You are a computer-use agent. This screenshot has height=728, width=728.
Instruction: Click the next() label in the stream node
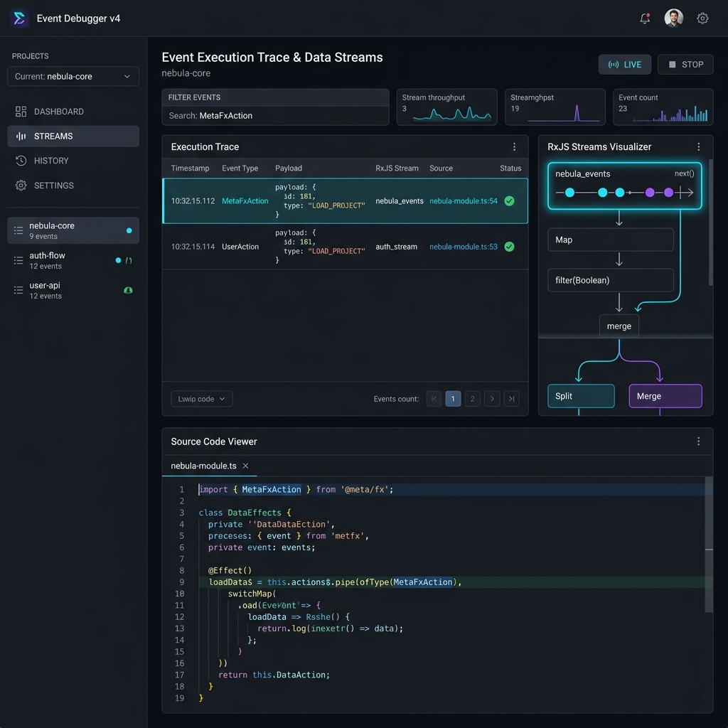pyautogui.click(x=684, y=173)
